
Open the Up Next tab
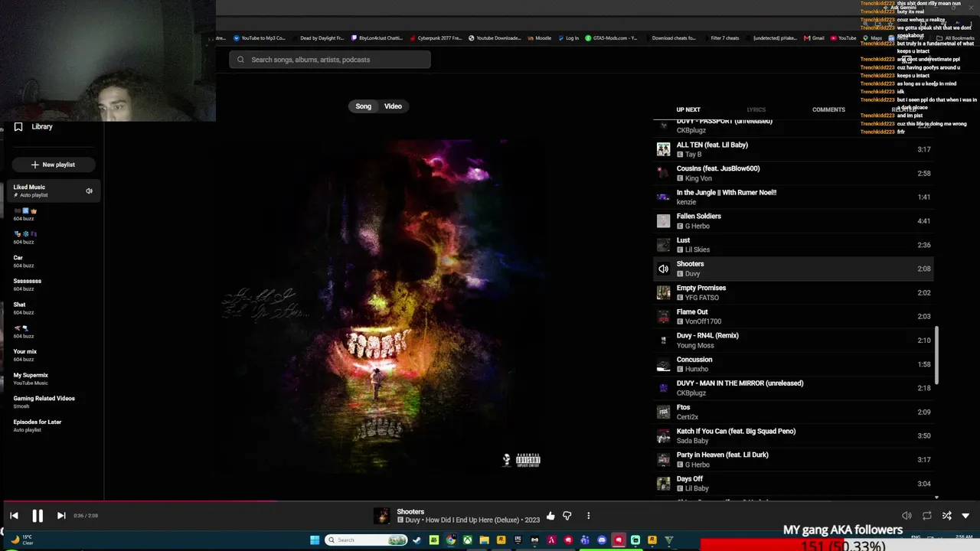688,109
